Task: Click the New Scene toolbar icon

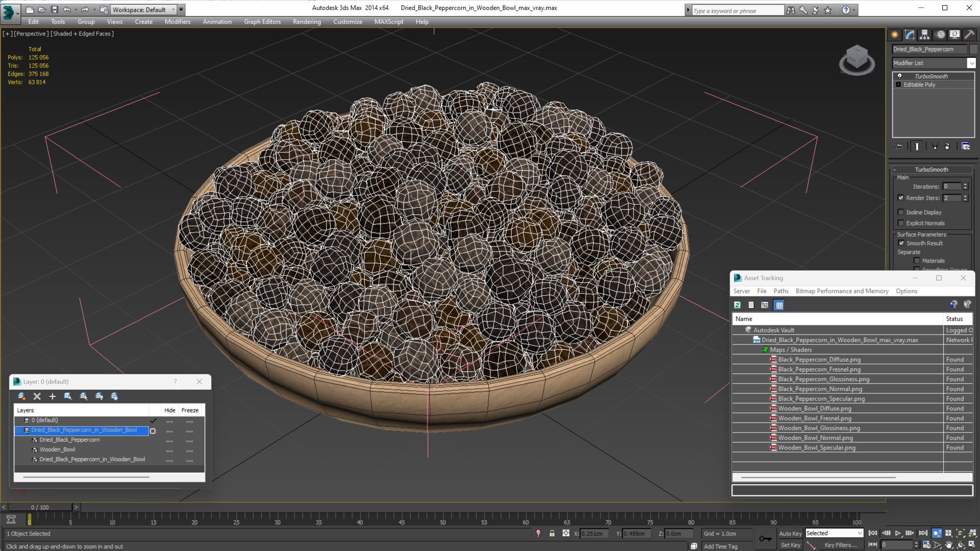Action: click(x=30, y=10)
